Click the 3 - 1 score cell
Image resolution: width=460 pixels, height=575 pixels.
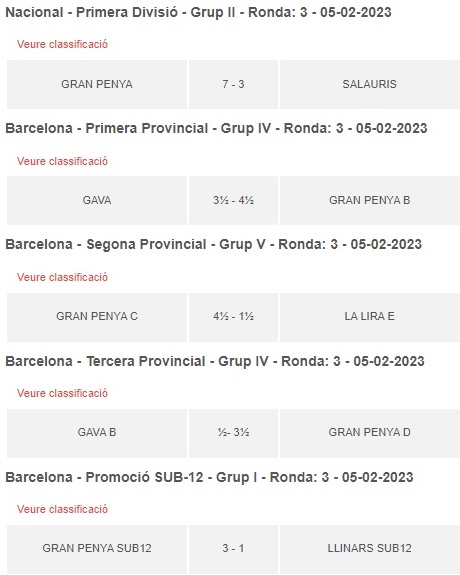point(233,549)
